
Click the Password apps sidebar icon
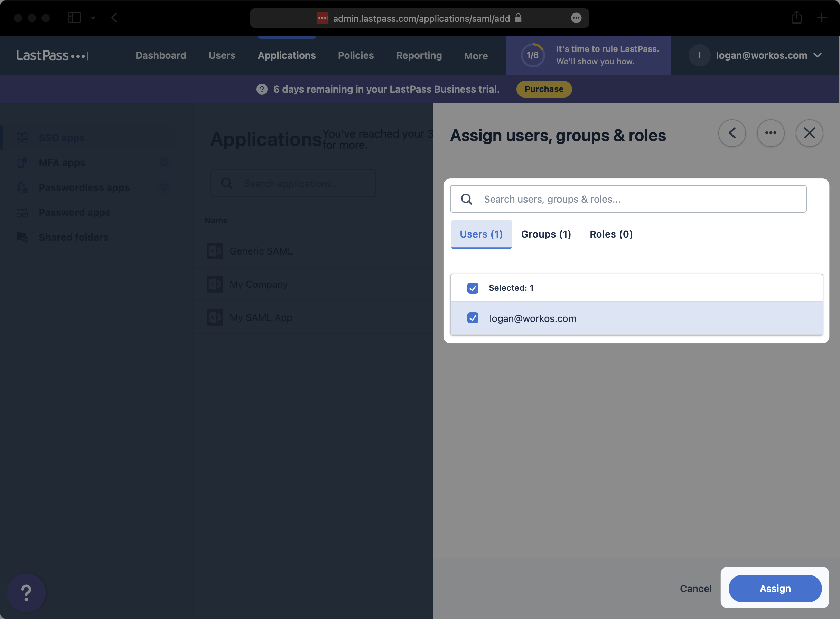pos(22,211)
